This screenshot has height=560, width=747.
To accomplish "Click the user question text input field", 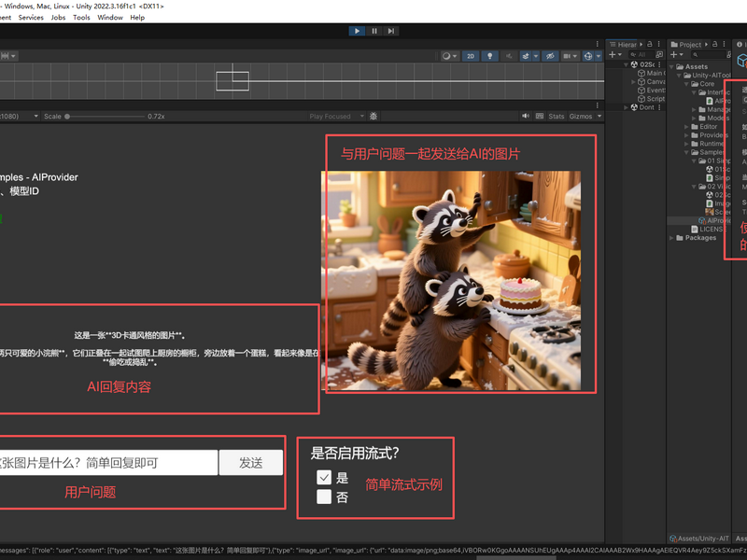I will [108, 463].
